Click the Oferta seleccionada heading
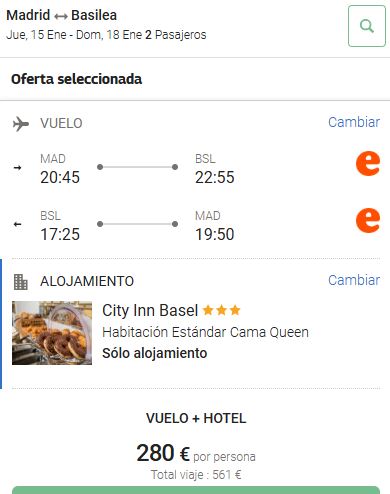 point(77,79)
